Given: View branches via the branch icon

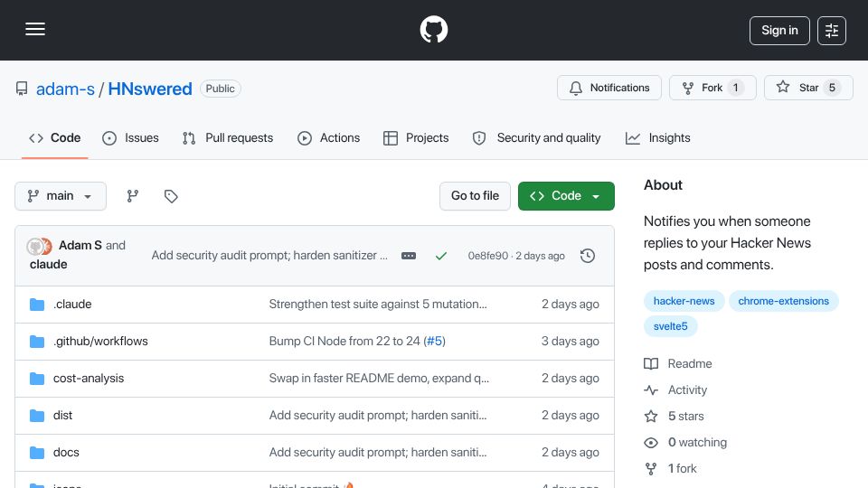Looking at the screenshot, I should point(132,196).
